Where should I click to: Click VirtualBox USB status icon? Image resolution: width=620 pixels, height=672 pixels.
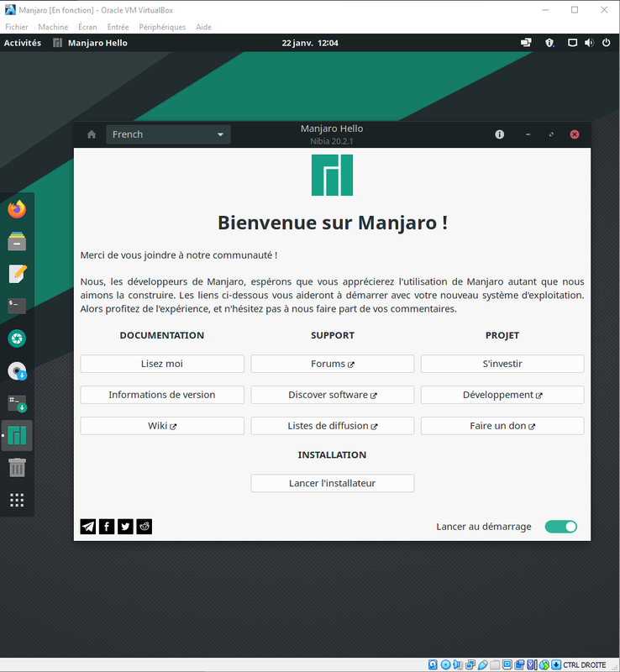(483, 664)
